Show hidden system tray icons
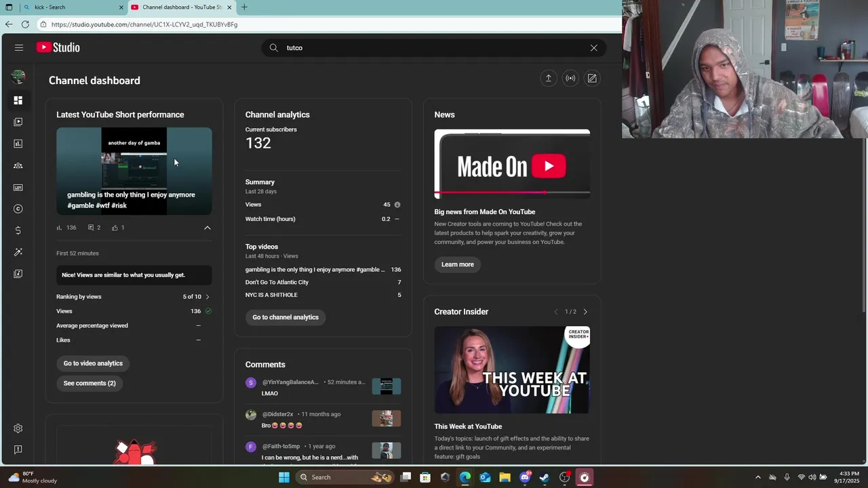Image resolution: width=868 pixels, height=488 pixels. tap(758, 477)
